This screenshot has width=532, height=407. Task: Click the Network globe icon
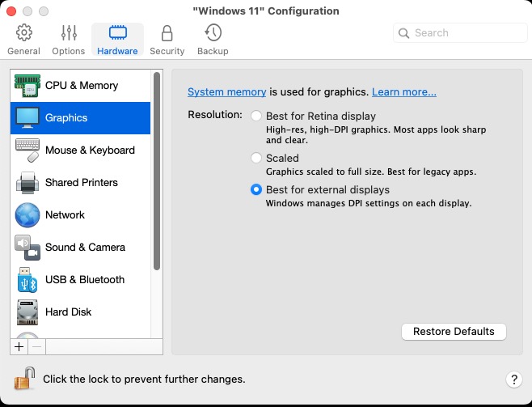[x=27, y=215]
